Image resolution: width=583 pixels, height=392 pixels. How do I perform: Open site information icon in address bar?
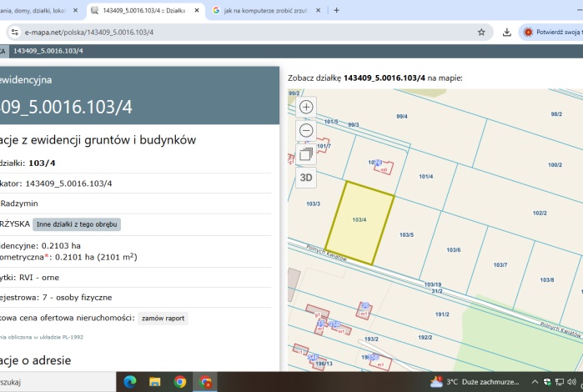pos(14,33)
